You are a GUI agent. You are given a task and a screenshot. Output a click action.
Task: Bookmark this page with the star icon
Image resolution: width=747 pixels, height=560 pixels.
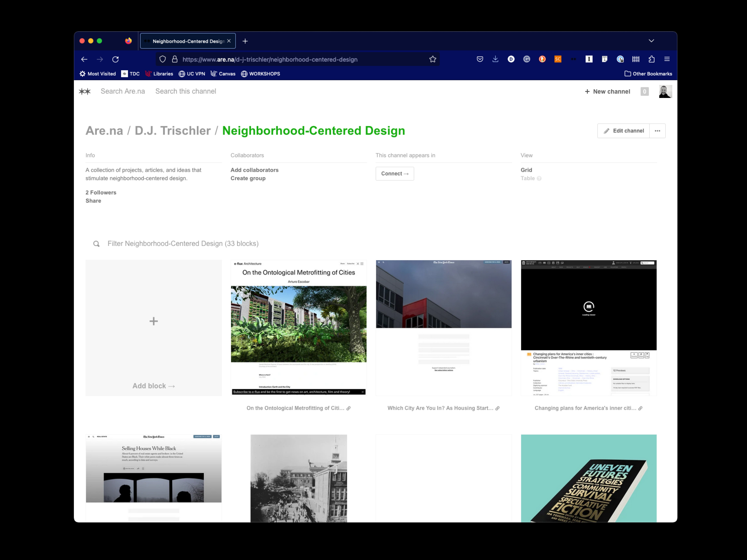pyautogui.click(x=433, y=59)
